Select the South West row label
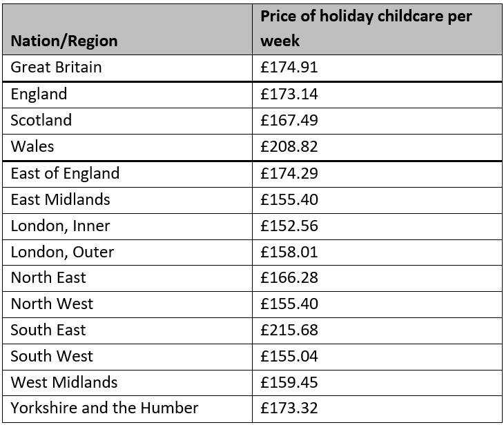504x425 pixels. pos(127,357)
